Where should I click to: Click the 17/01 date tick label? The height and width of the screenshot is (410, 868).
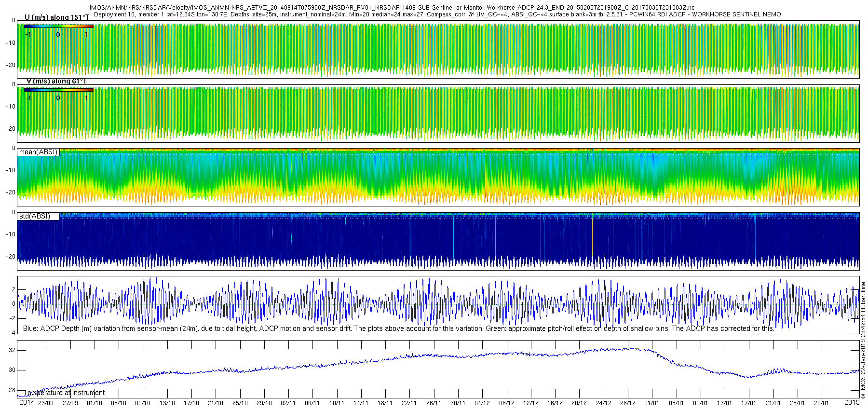(749, 403)
